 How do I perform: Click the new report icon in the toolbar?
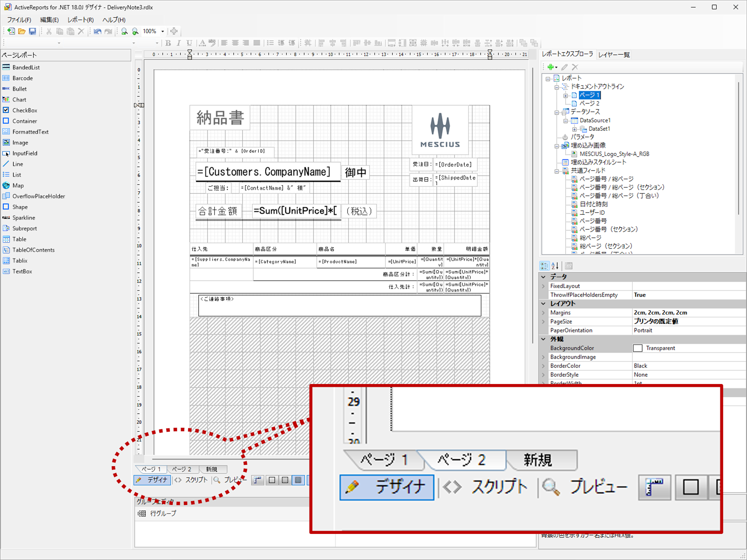pyautogui.click(x=11, y=31)
